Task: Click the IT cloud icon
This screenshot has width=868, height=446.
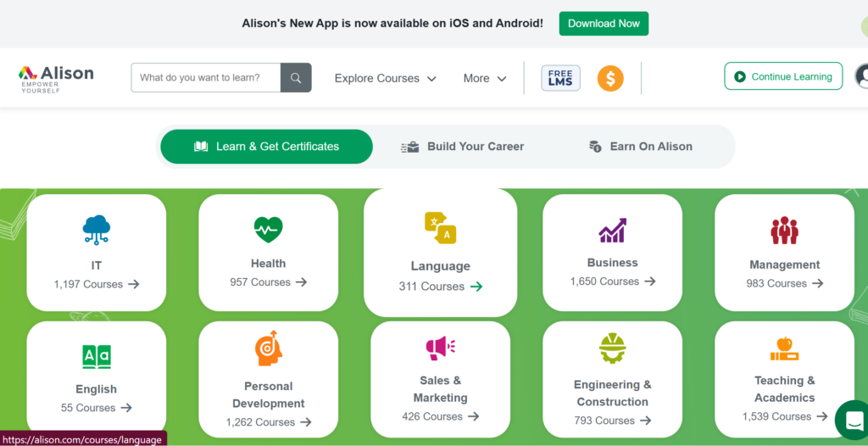Action: tap(97, 230)
